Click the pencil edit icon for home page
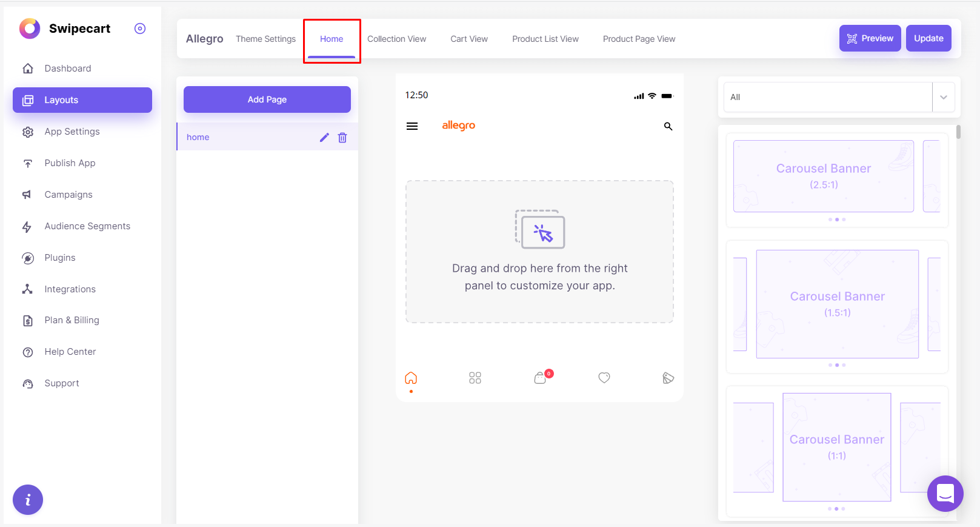This screenshot has width=980, height=527. 324,138
